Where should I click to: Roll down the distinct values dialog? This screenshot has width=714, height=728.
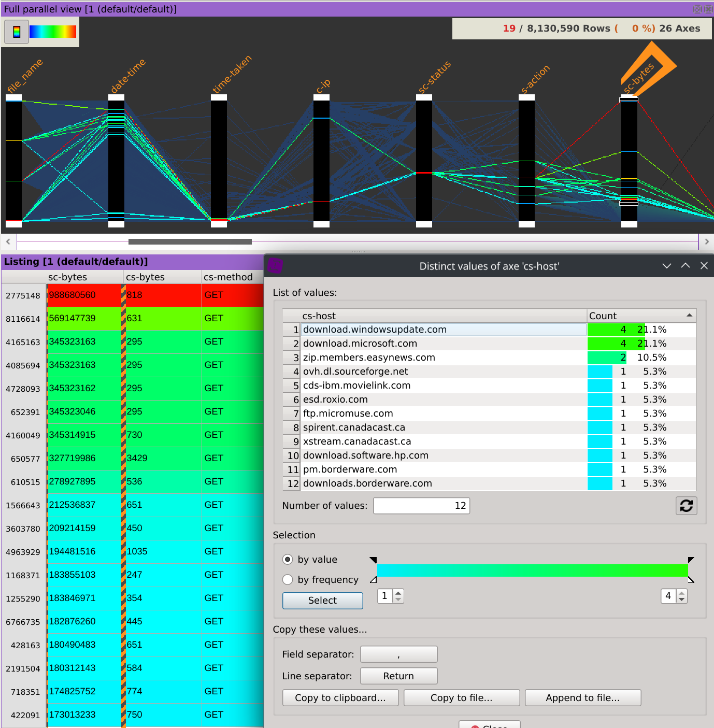(x=667, y=266)
